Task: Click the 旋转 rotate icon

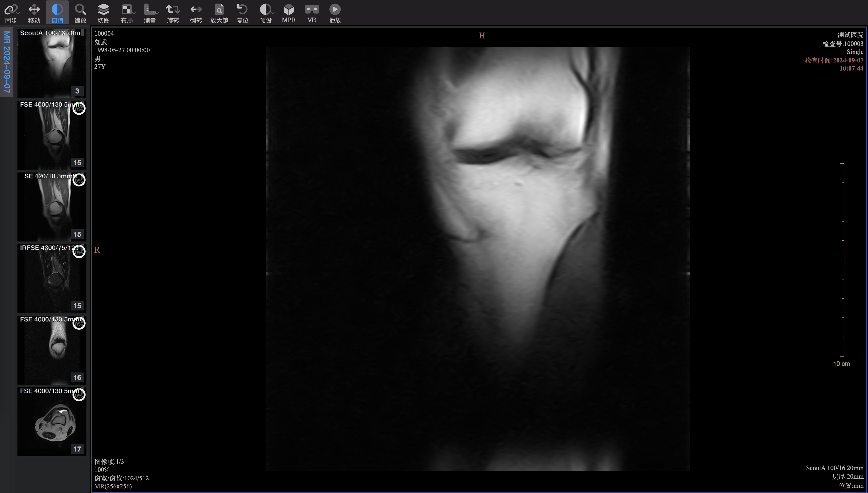Action: 173,9
